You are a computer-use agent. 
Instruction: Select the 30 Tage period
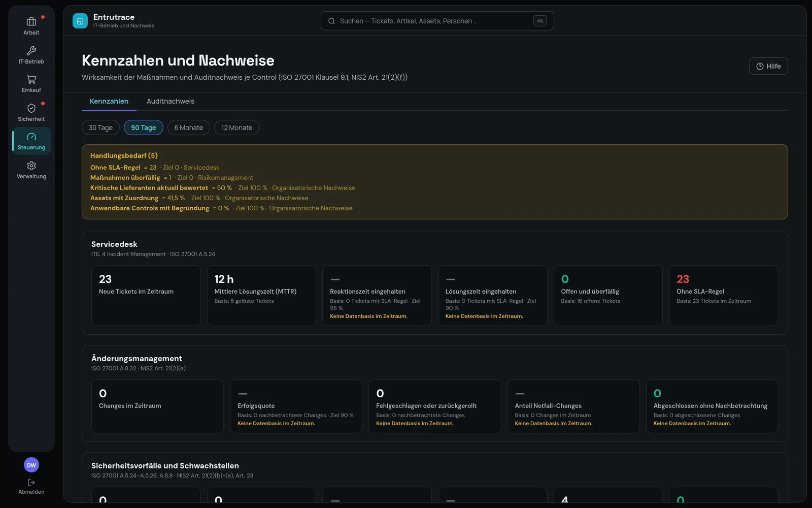tap(100, 128)
